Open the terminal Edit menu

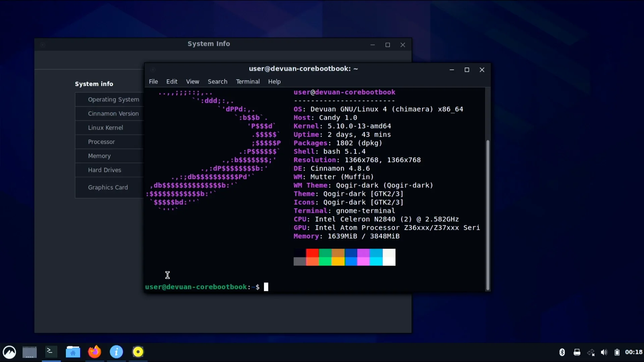[x=172, y=81]
